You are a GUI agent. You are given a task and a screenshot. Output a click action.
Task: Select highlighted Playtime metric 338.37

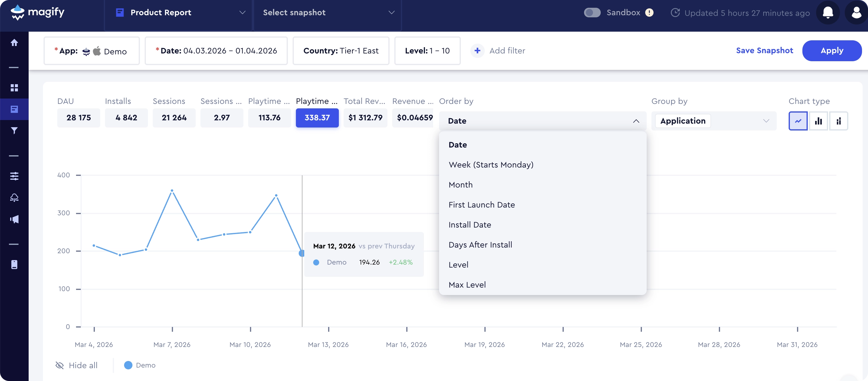(x=317, y=118)
